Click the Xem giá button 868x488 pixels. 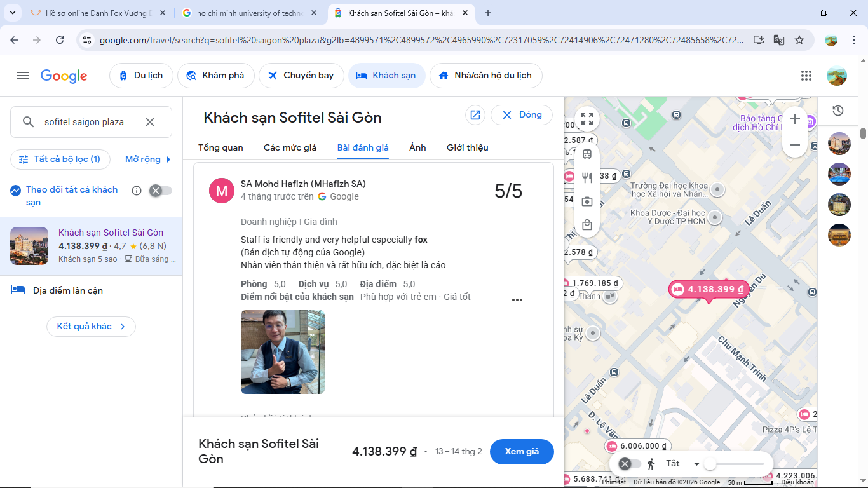pyautogui.click(x=522, y=452)
